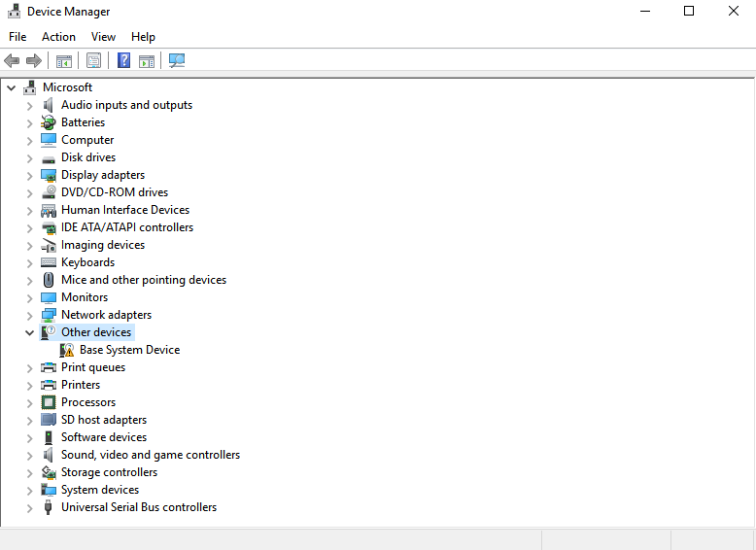
Task: Collapse the Other devices category
Action: 29,332
